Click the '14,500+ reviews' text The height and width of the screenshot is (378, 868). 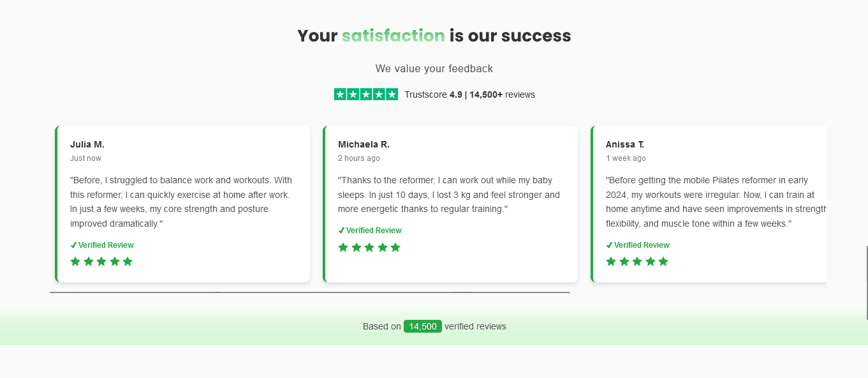pyautogui.click(x=502, y=94)
